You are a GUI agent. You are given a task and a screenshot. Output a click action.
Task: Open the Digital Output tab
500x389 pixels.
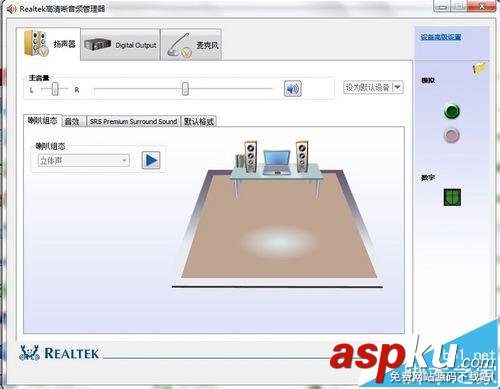[120, 45]
